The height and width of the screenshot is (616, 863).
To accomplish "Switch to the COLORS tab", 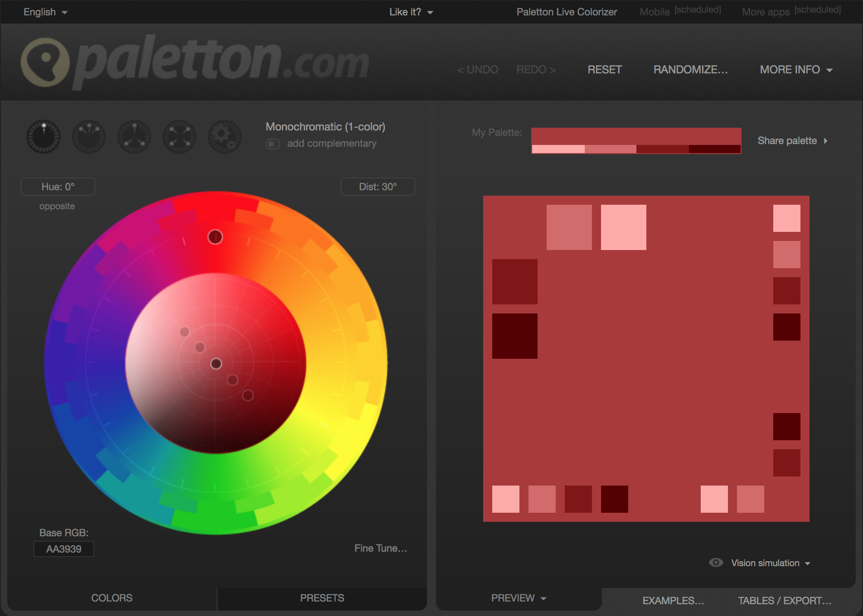I will pos(112,598).
